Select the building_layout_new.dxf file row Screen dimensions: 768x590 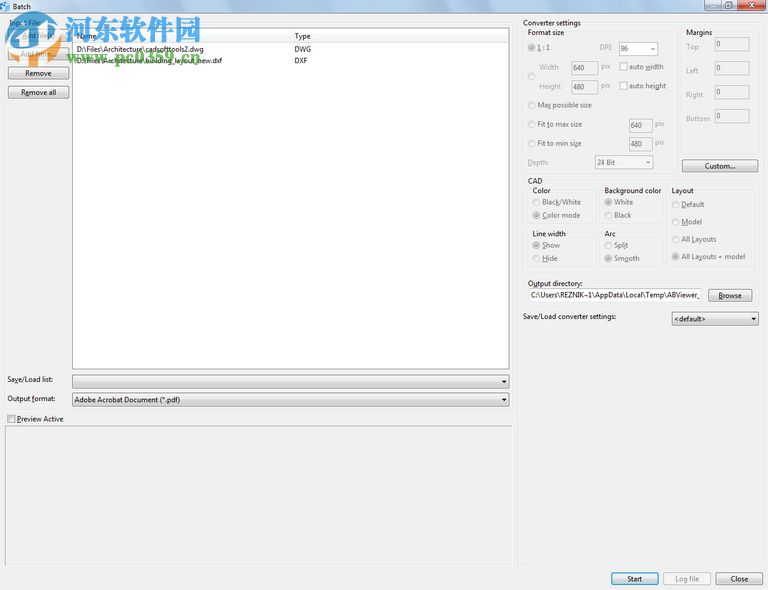tap(290, 61)
